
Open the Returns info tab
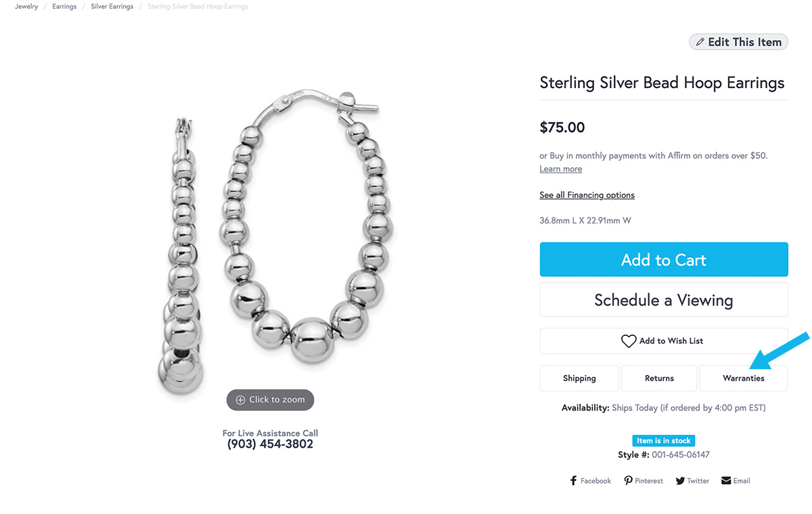coord(659,379)
